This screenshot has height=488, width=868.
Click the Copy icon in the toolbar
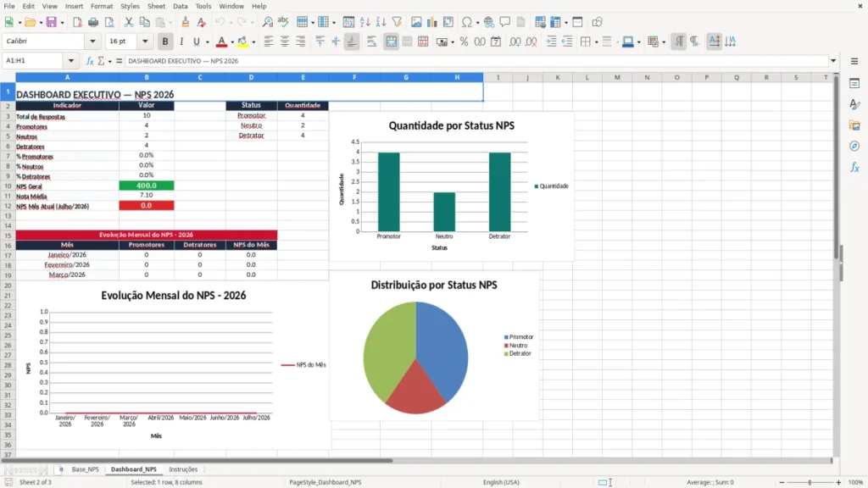tap(144, 22)
